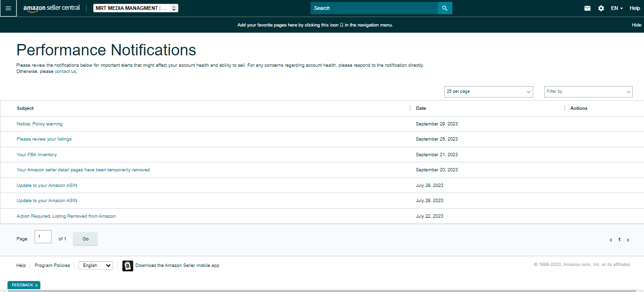
Task: Click the Go button
Action: click(x=86, y=239)
